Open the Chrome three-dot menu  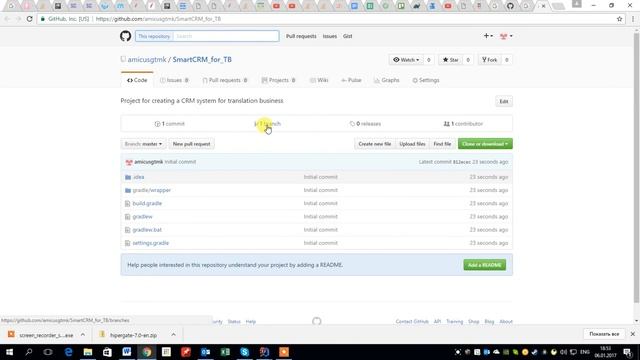pyautogui.click(x=633, y=19)
